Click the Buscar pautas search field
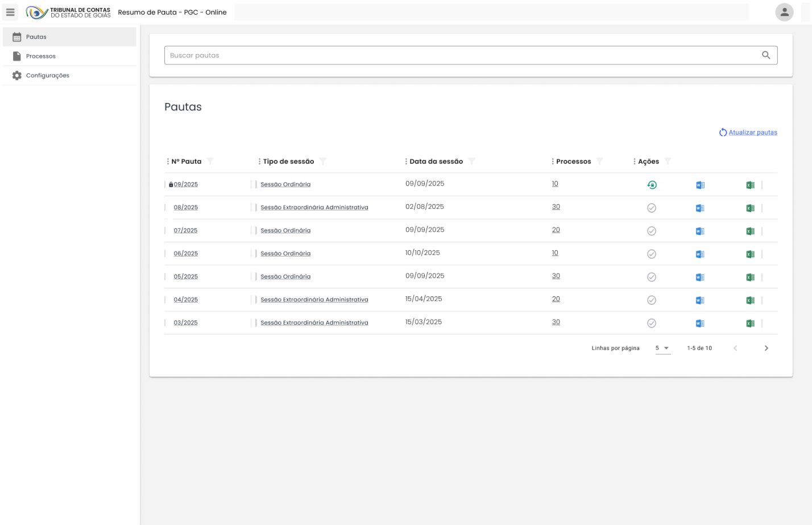This screenshot has width=812, height=525. (x=461, y=55)
